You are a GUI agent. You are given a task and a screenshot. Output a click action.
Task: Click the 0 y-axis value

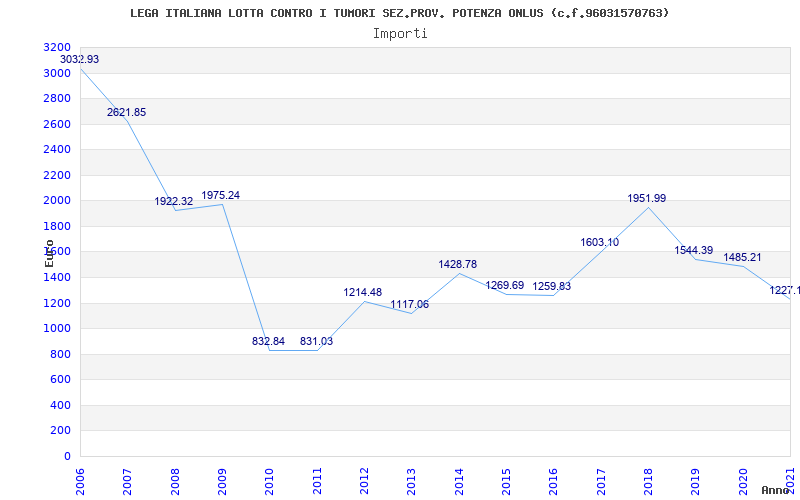click(67, 457)
